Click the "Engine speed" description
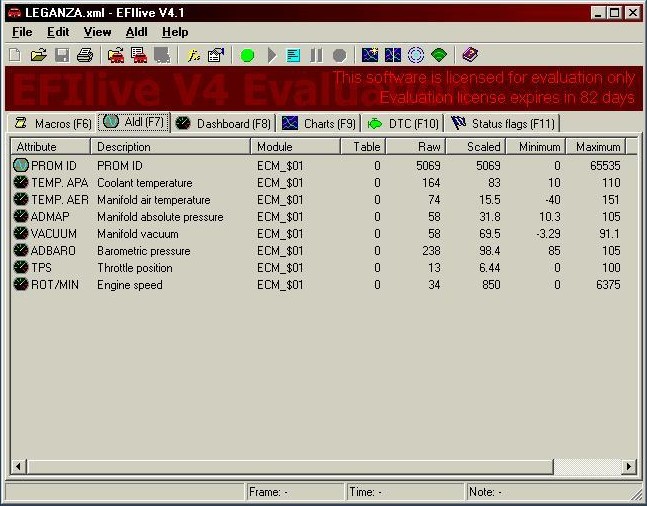Screen dimensions: 647x506 click(x=130, y=285)
